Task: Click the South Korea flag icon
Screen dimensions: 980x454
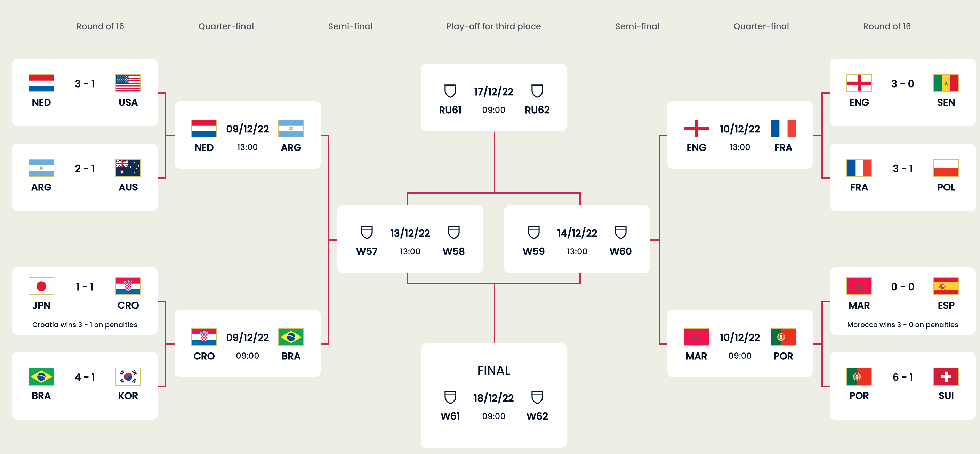Action: coord(128,377)
